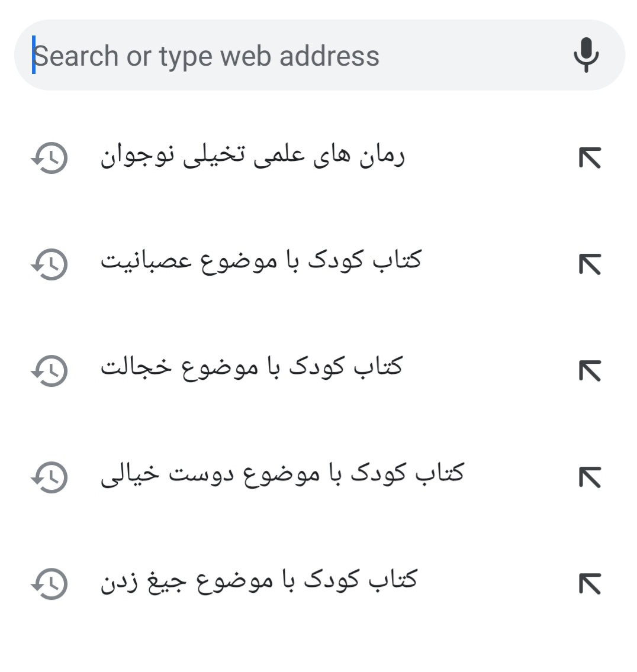Image resolution: width=637 pixels, height=672 pixels.
Task: Tap the microphone voice search icon
Action: tap(586, 55)
